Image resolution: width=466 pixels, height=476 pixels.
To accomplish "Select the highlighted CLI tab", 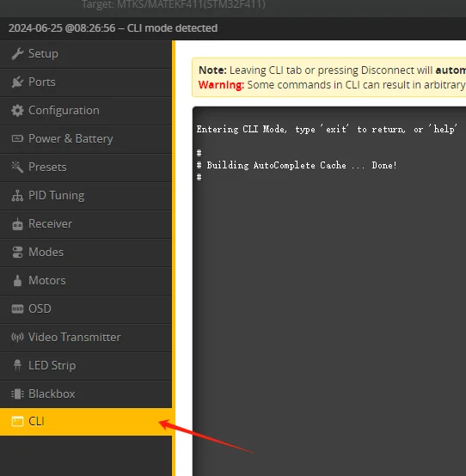I will (x=86, y=422).
